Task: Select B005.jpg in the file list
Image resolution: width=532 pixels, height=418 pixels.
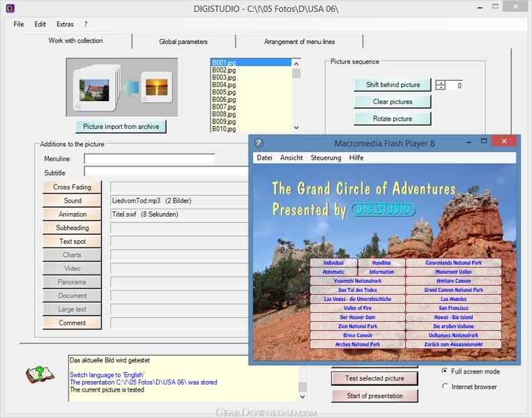Action: [x=251, y=92]
